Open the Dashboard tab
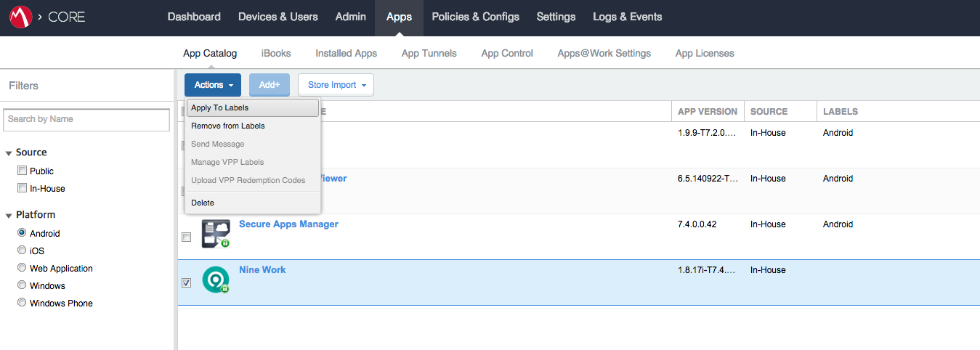The width and height of the screenshot is (980, 350). [x=194, y=17]
